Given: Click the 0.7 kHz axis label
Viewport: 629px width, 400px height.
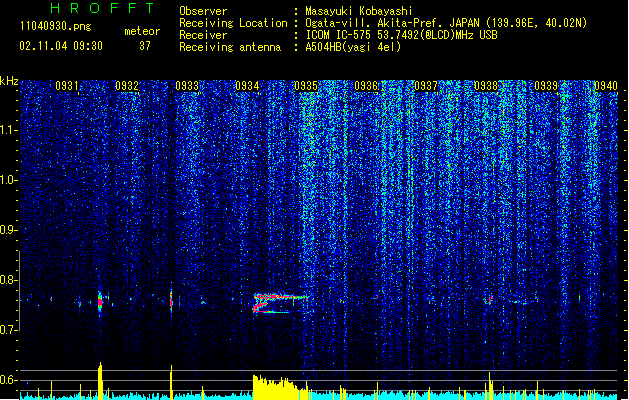Looking at the screenshot, I should [9, 330].
